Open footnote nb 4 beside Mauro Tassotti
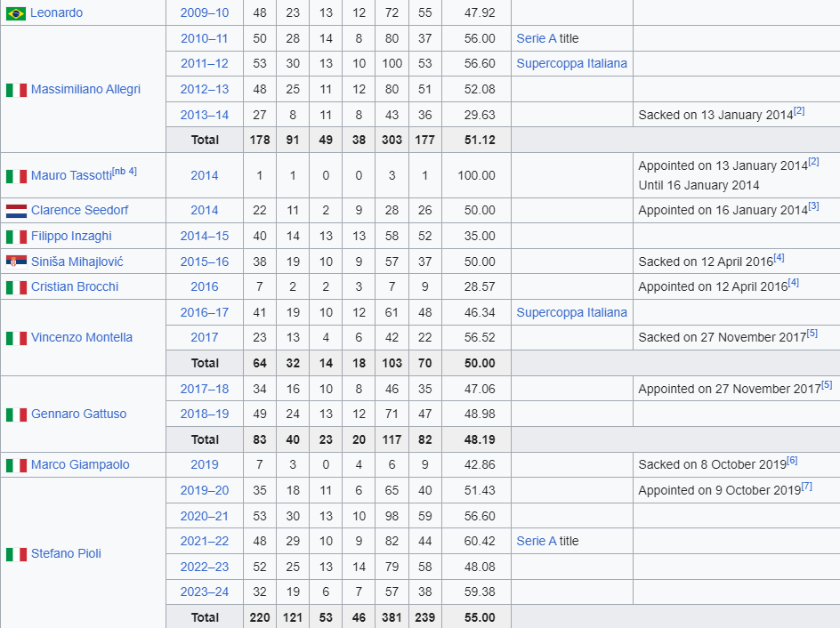840x628 pixels. [x=125, y=172]
